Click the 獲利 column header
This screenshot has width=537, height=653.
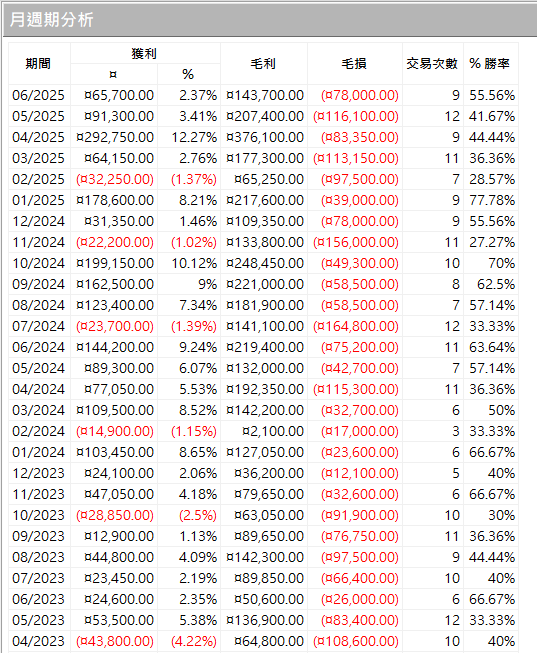(x=145, y=53)
